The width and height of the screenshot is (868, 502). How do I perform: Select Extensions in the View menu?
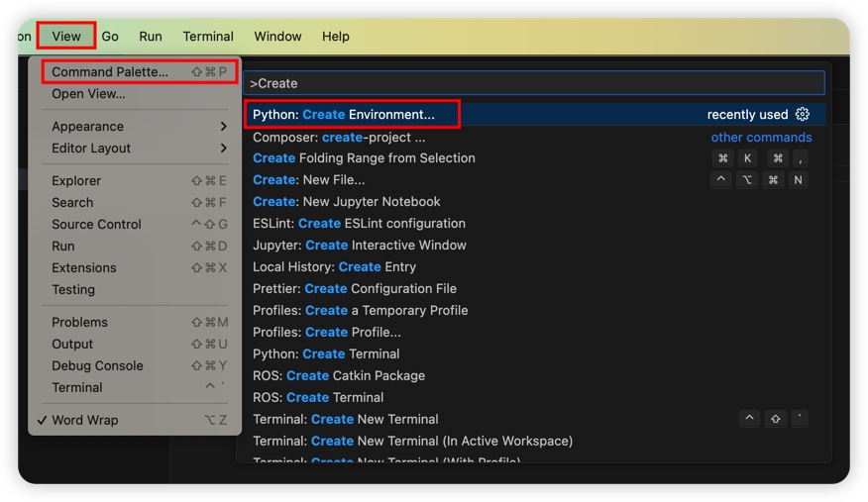(135, 267)
